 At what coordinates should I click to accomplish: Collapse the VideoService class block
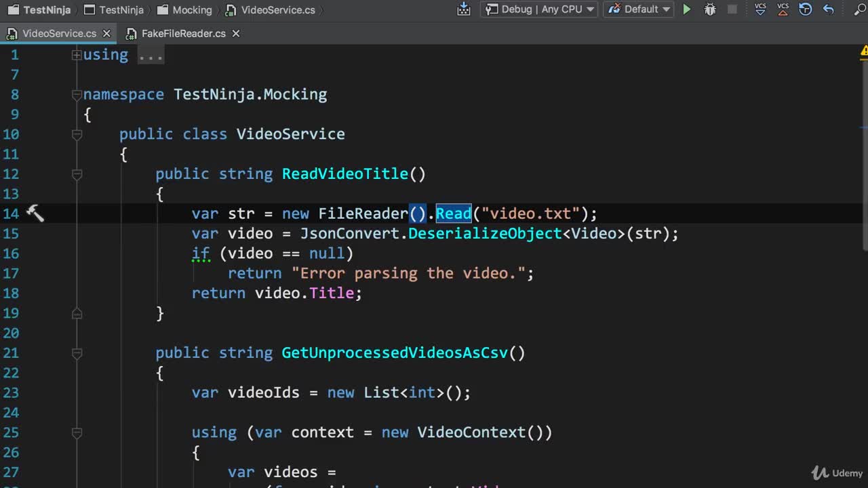click(77, 135)
